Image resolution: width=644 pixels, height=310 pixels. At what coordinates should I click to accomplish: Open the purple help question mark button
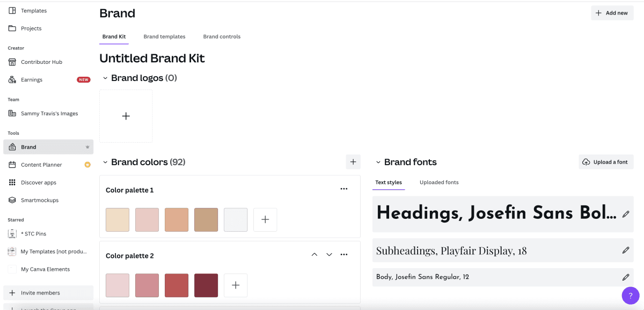tap(631, 295)
